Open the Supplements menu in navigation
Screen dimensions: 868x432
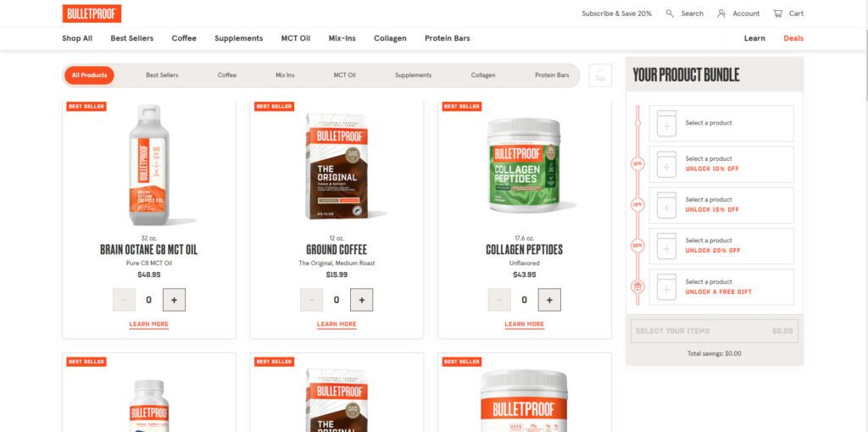click(238, 38)
